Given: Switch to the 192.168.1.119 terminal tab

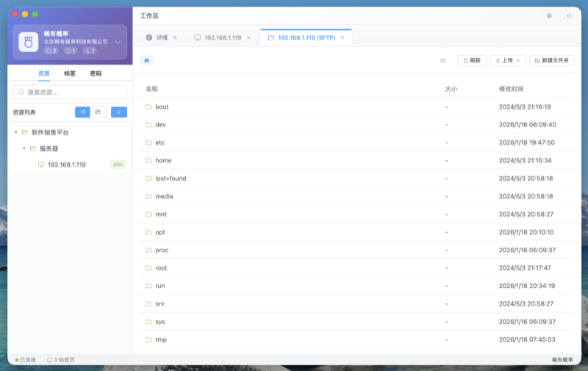Looking at the screenshot, I should point(223,38).
